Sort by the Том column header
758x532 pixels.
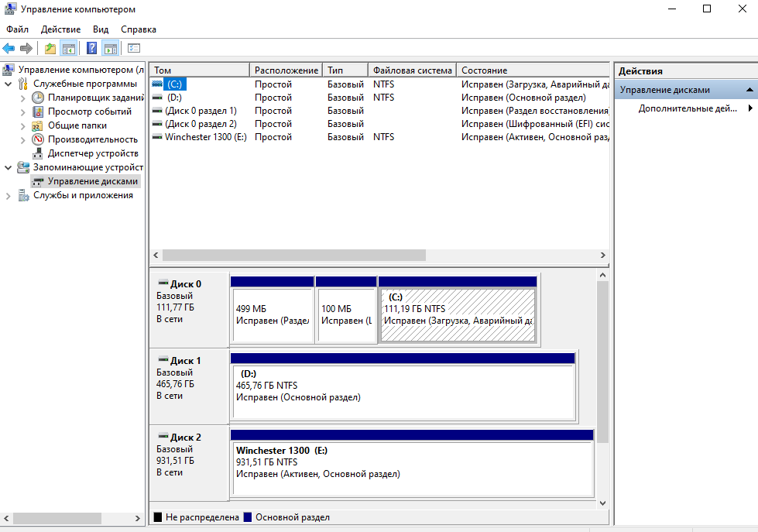pos(200,70)
